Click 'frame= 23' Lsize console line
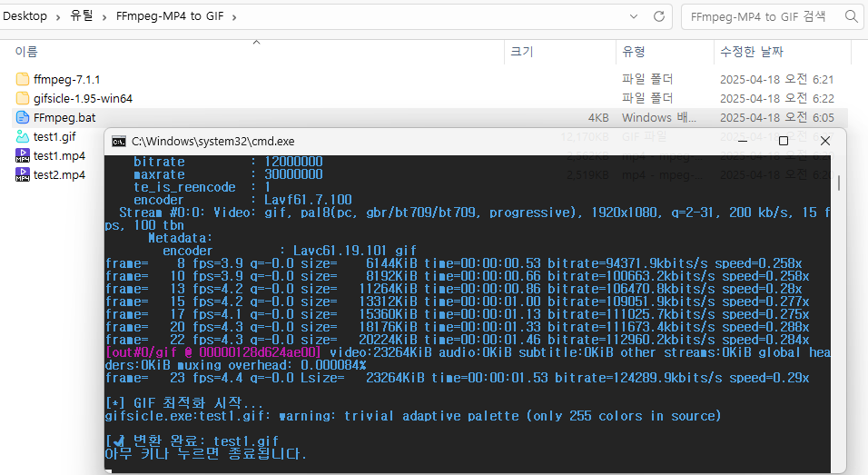 click(458, 378)
